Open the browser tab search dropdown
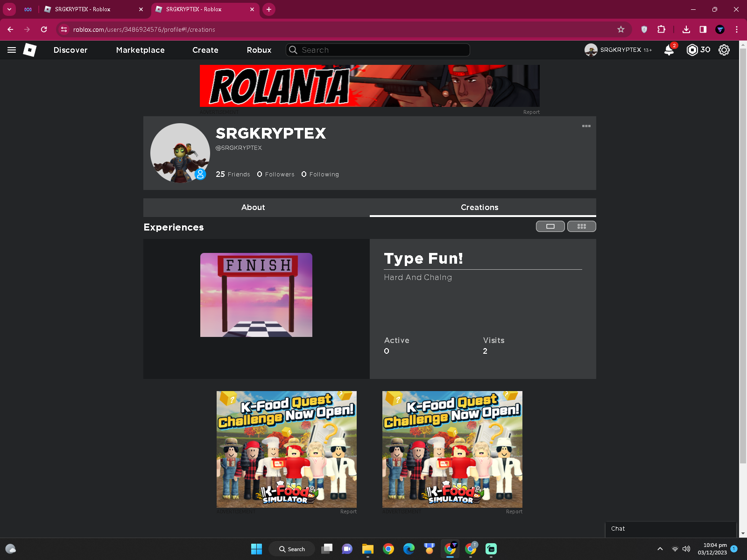The width and height of the screenshot is (747, 560). [x=9, y=9]
